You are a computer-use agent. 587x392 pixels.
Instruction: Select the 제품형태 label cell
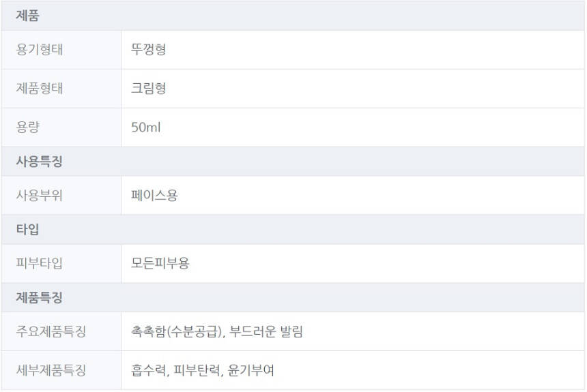(x=40, y=89)
